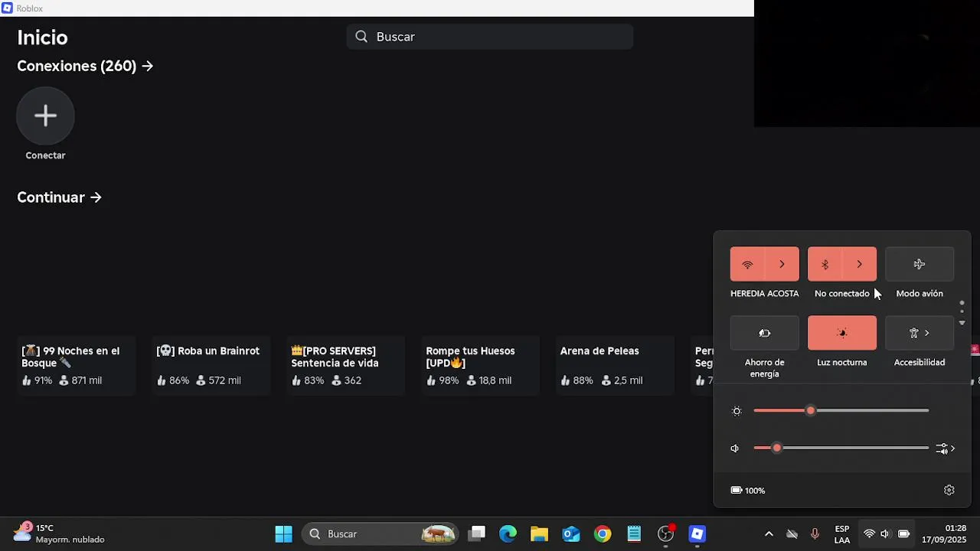
Task: Adjust the volume slider
Action: [841, 448]
